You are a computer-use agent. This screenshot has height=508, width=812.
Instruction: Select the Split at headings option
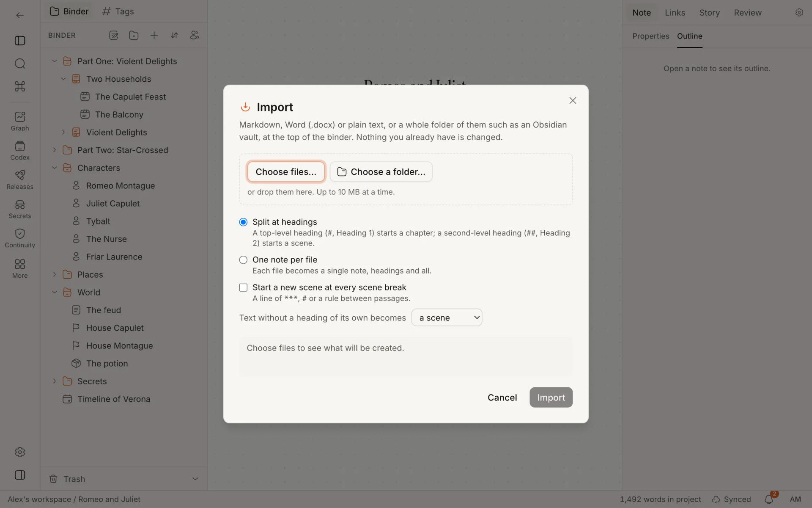pyautogui.click(x=243, y=222)
